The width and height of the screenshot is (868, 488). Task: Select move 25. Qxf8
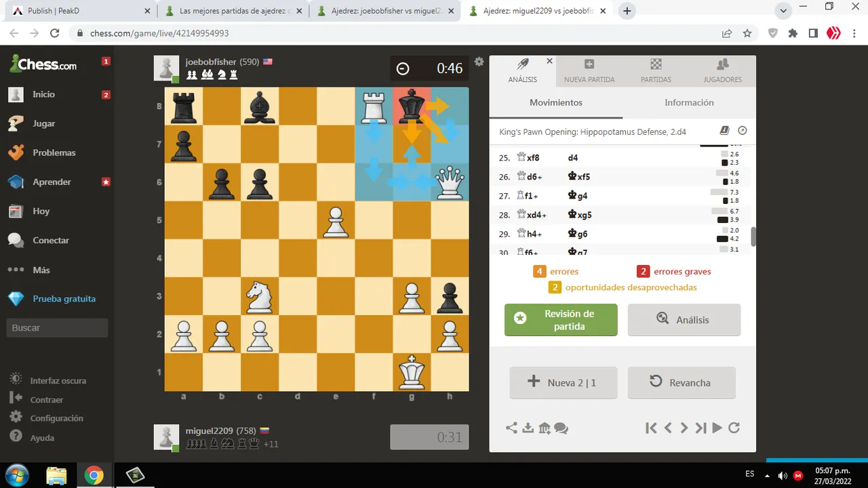tap(528, 158)
